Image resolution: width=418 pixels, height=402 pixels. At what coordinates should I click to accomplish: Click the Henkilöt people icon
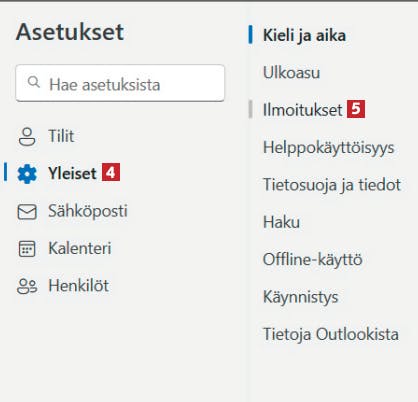[x=27, y=286]
